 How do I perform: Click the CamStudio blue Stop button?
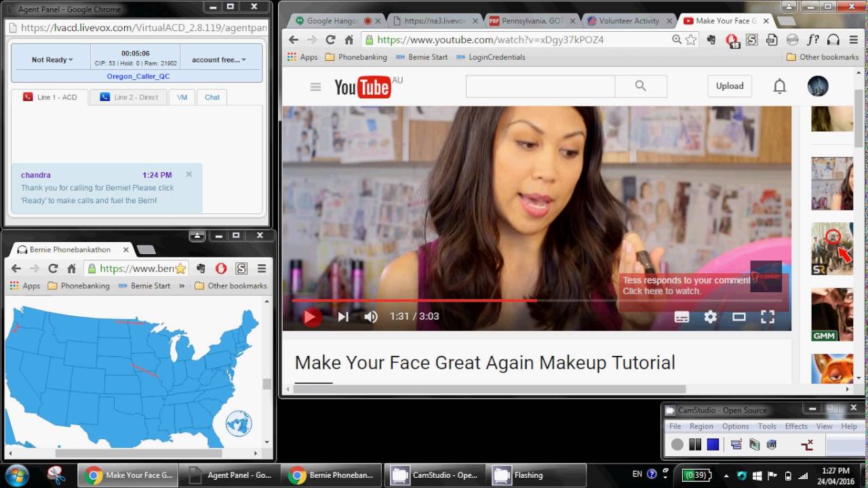tap(713, 445)
